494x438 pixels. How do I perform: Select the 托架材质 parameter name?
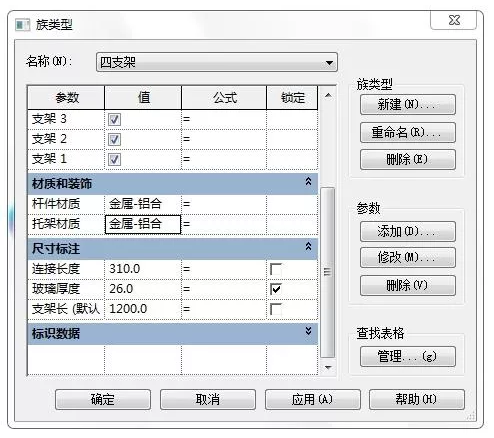click(56, 224)
